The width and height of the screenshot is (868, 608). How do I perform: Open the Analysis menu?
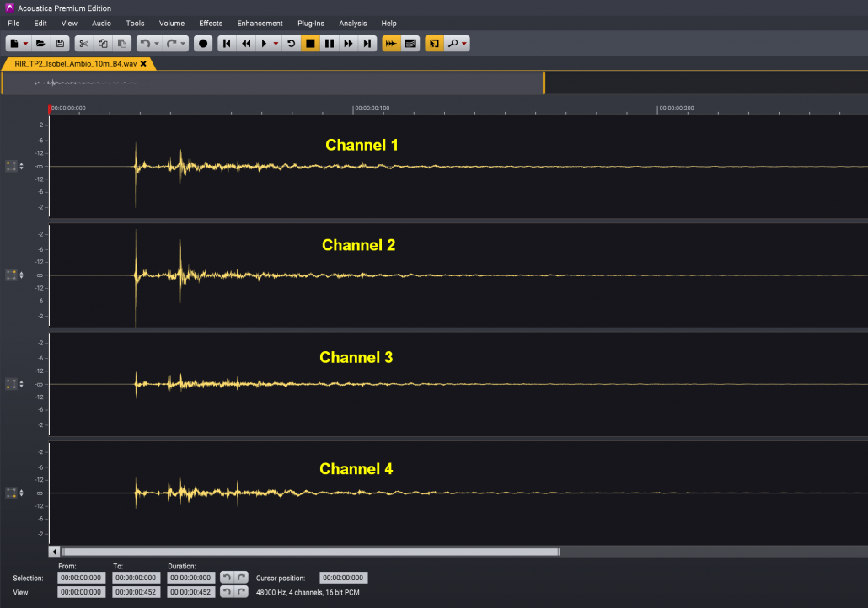tap(352, 23)
